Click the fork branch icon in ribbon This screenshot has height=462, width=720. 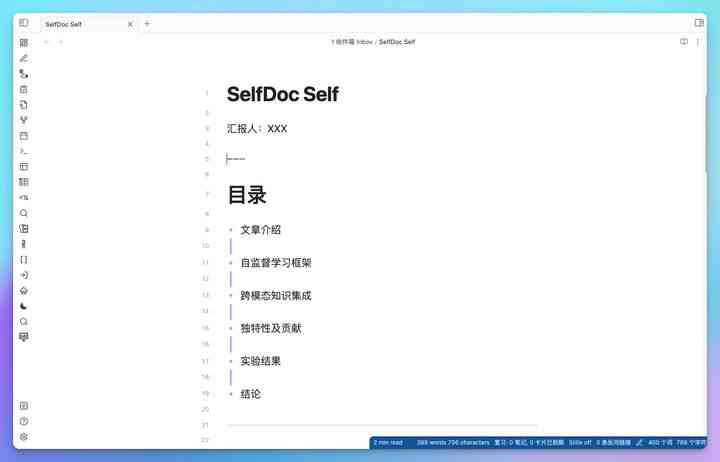click(24, 120)
